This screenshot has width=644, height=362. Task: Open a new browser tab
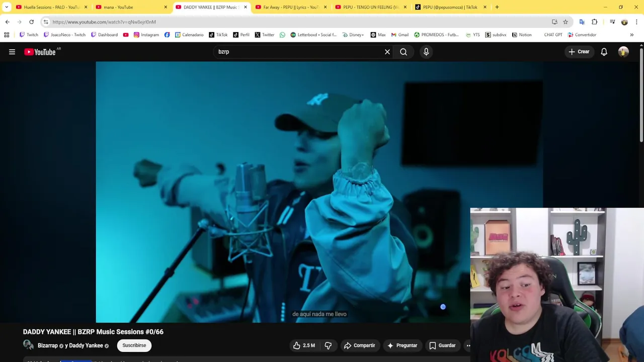pyautogui.click(x=497, y=7)
